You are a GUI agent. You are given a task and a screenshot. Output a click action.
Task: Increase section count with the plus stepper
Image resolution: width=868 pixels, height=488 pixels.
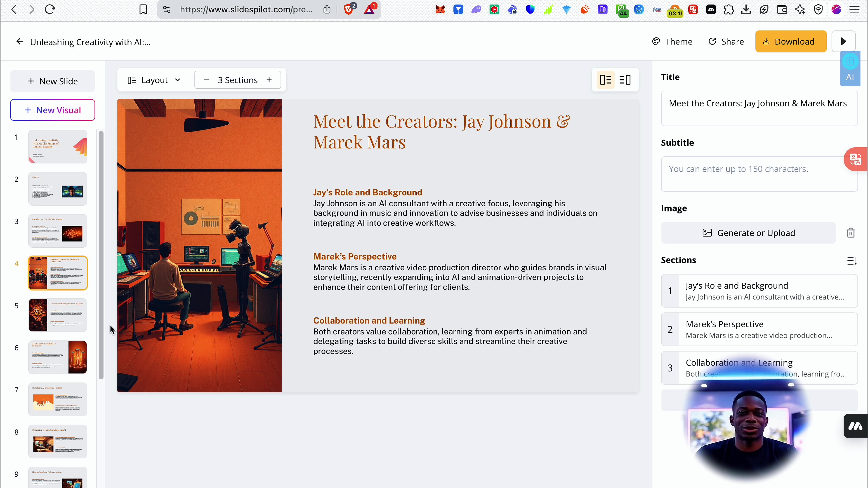[x=269, y=80]
